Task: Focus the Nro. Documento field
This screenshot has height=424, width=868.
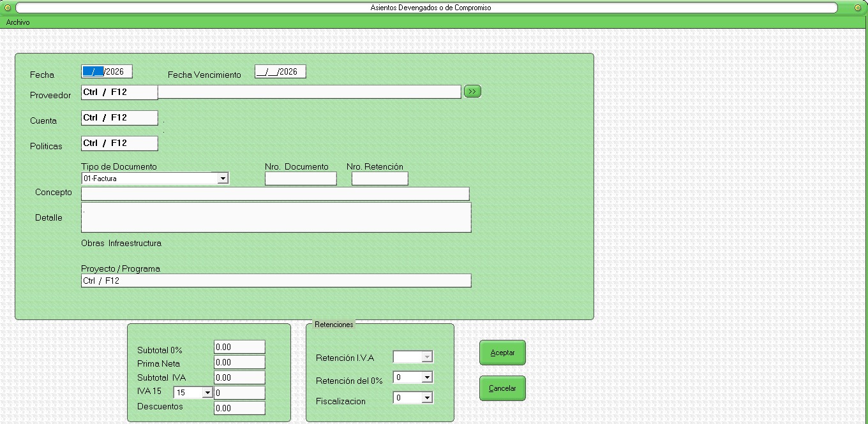Action: click(x=301, y=179)
